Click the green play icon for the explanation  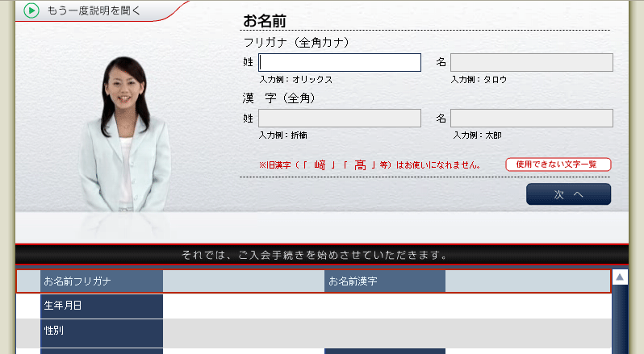[x=31, y=10]
